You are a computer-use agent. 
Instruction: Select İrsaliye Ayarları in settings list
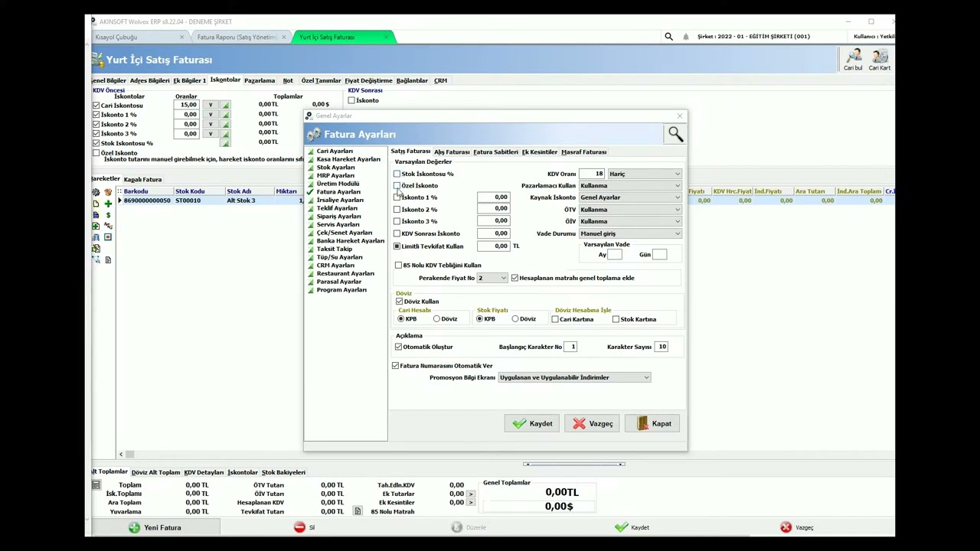coord(340,200)
